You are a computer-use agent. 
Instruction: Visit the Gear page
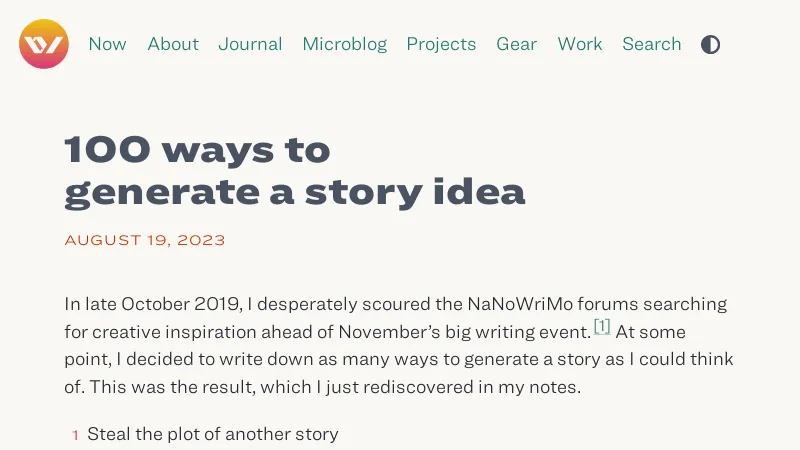[x=516, y=44]
